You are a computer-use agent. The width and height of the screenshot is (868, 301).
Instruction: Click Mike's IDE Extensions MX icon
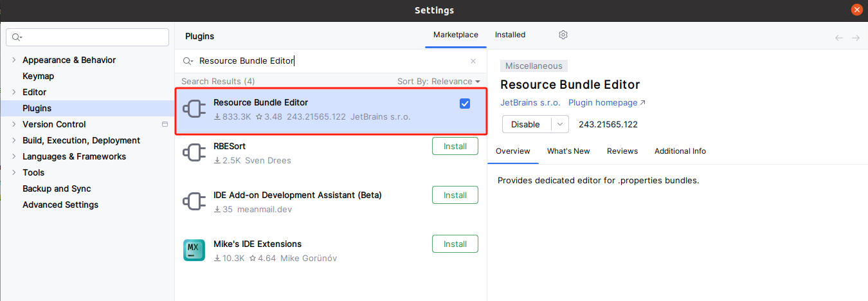tap(194, 250)
